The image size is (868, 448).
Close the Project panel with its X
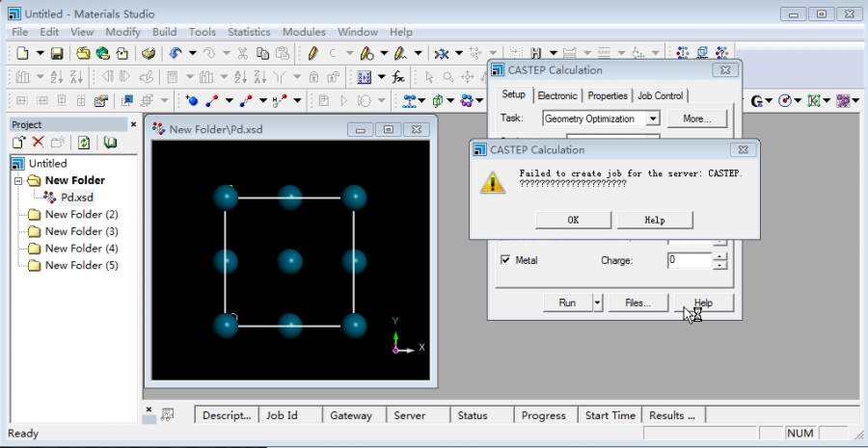[x=133, y=125]
